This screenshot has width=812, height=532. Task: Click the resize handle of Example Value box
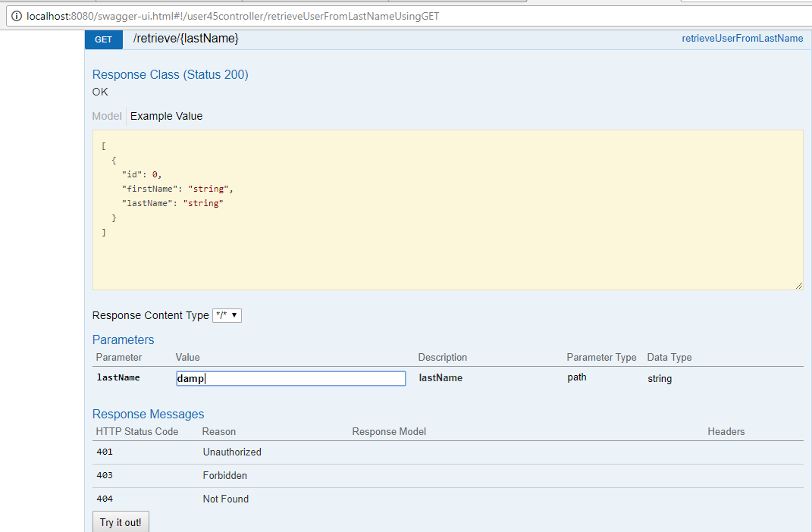(798, 284)
